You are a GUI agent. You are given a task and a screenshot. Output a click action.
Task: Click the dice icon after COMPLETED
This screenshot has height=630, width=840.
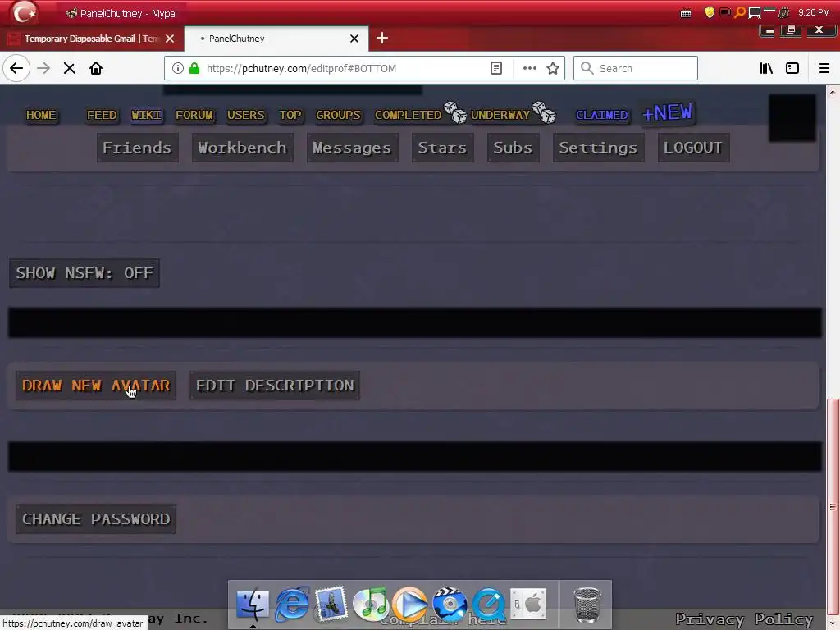pos(455,112)
